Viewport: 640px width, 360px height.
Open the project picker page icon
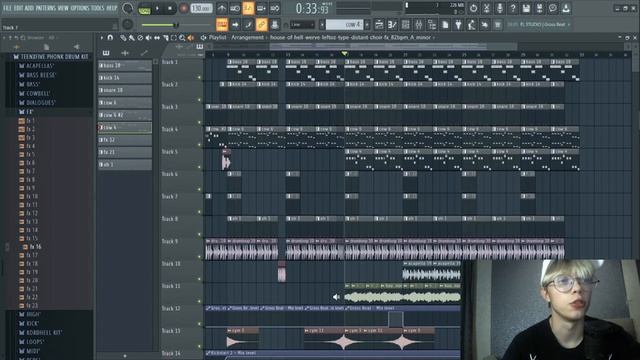445,24
